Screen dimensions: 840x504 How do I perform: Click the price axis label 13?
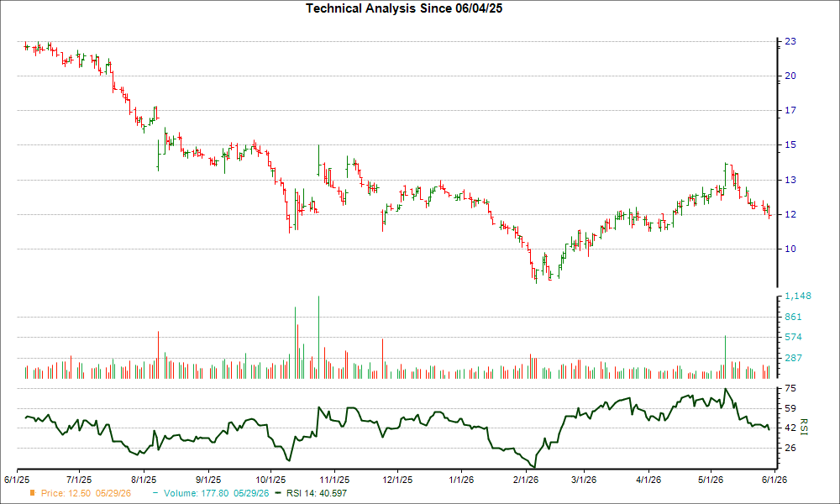(x=790, y=180)
